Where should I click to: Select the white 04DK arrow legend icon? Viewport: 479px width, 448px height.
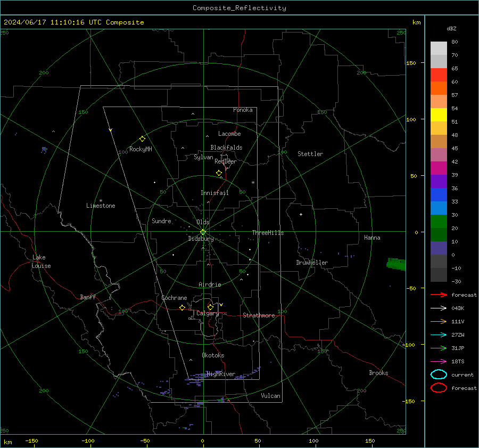[439, 308]
